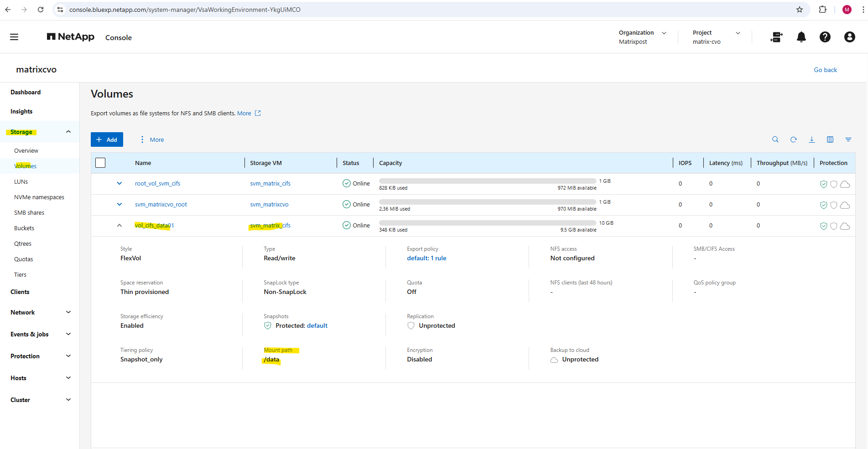Open the show/hide columns icon
Viewport: 868px width, 449px height.
[x=830, y=139]
